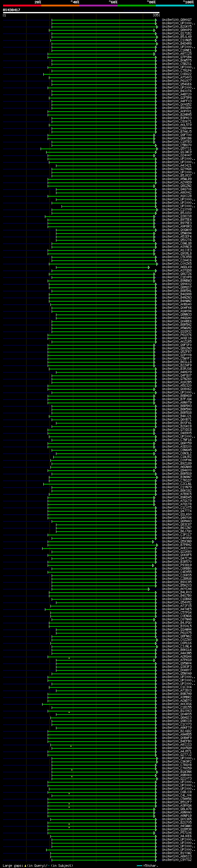The width and height of the screenshot is (197, 868).
Task: Select hit label UniRef100_Q9FT00
Action: point(177,135)
